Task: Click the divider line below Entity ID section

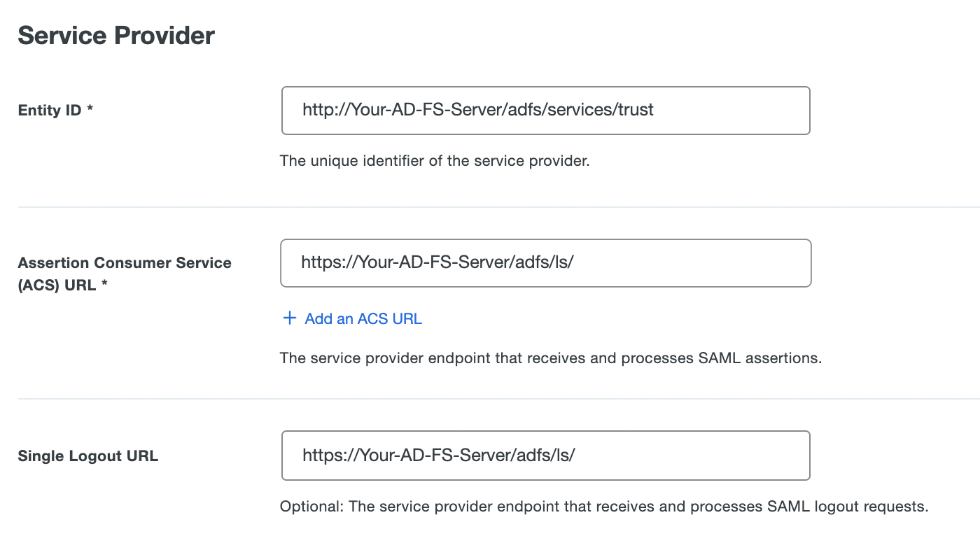Action: coord(490,206)
